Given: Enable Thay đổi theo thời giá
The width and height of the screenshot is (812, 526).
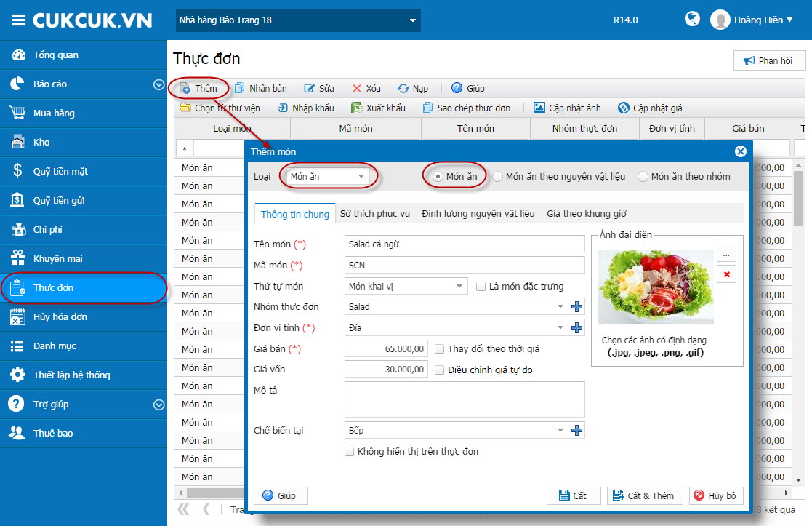Looking at the screenshot, I should coord(439,348).
